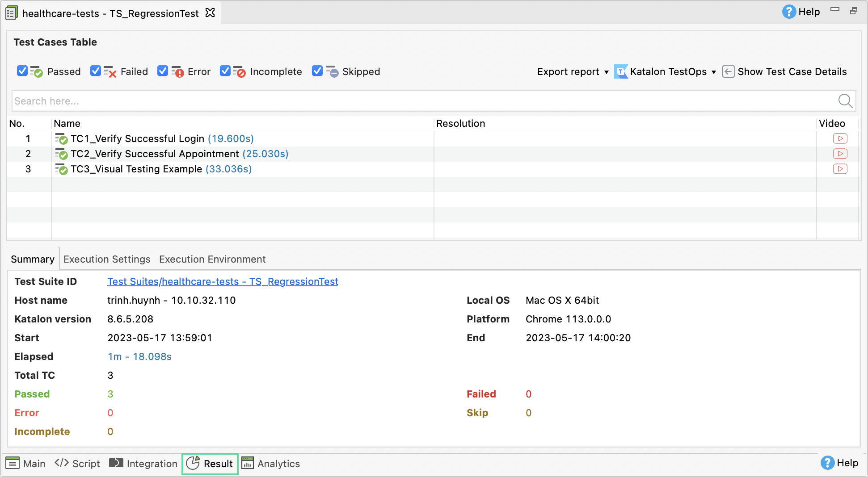Viewport: 868px width, 477px height.
Task: Switch to the Execution Settings tab
Action: click(107, 259)
